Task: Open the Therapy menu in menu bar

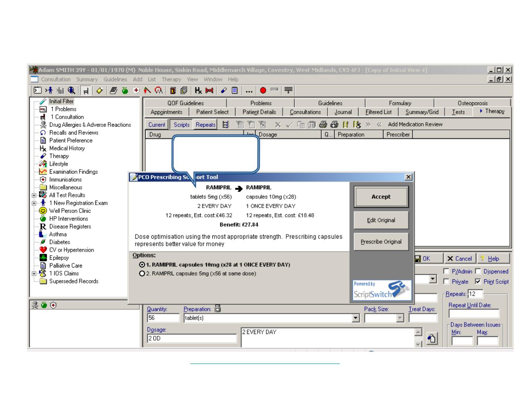Action: coord(171,79)
